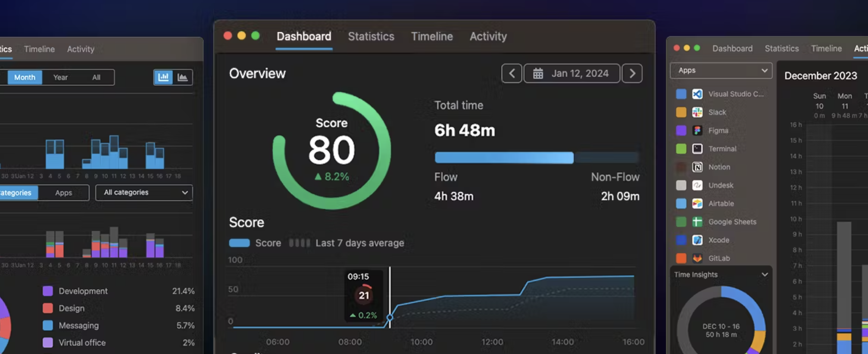This screenshot has width=868, height=354.
Task: Click the Terminal app icon
Action: click(x=697, y=149)
